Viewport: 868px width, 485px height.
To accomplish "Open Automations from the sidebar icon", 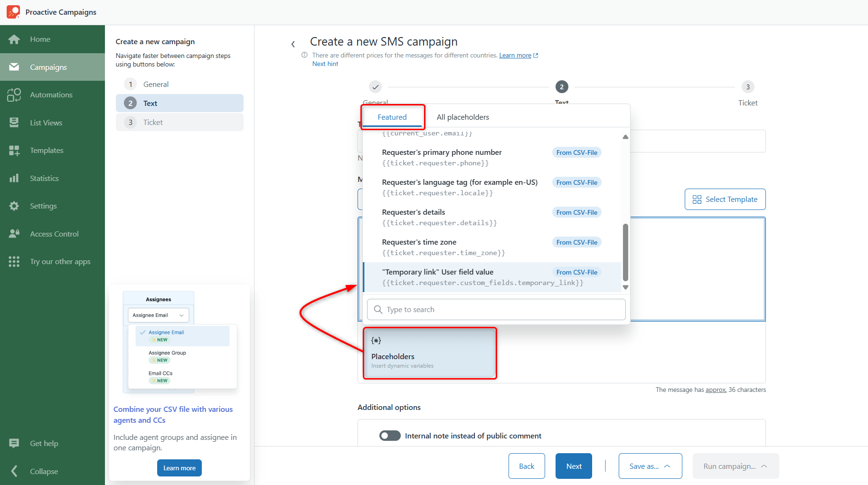I will (x=14, y=95).
